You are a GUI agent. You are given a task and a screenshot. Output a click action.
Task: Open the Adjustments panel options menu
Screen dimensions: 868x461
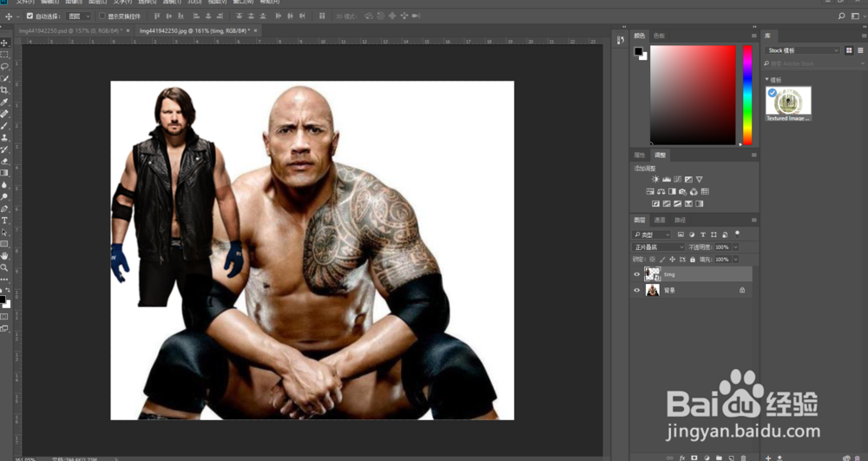pos(753,155)
